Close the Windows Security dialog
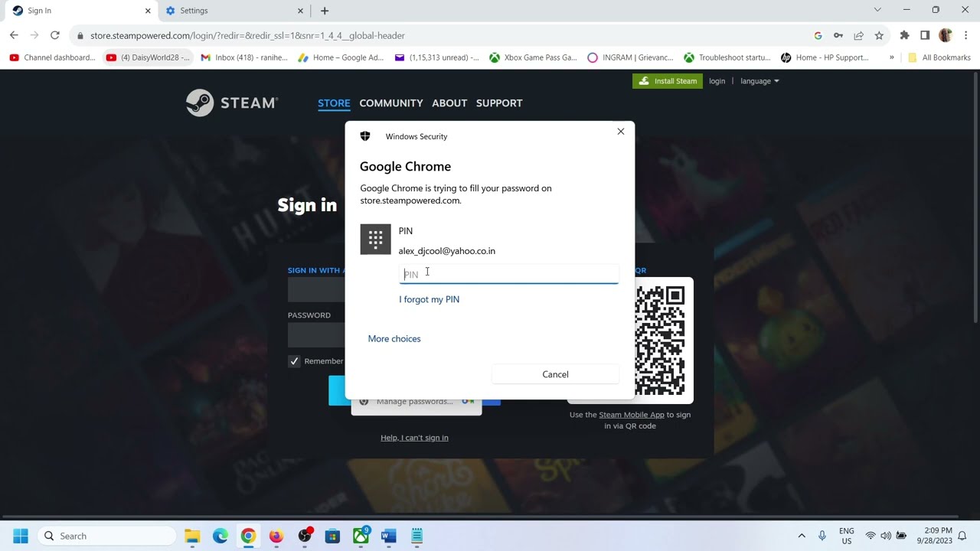Screen dimensions: 980x551 (x=621, y=132)
